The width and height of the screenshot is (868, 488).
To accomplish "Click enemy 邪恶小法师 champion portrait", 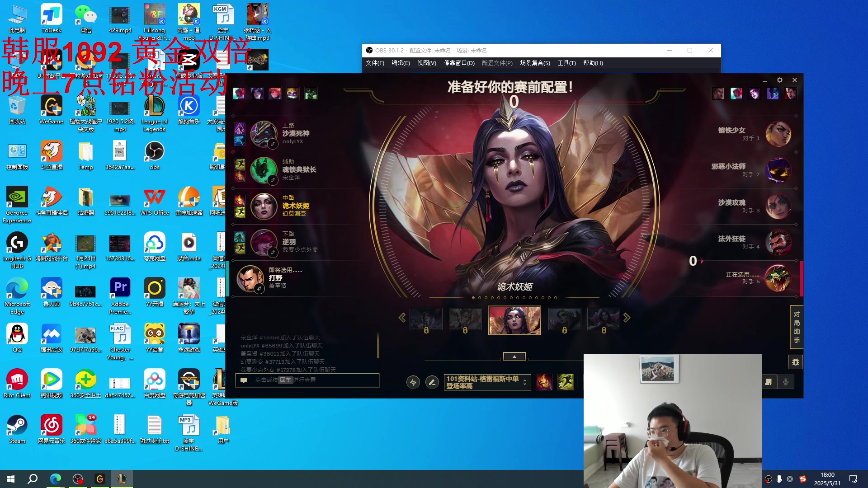I will 778,170.
